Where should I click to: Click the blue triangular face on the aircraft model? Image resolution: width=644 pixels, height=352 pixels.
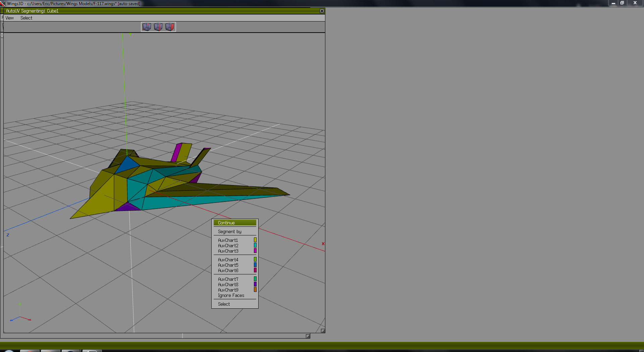127,165
